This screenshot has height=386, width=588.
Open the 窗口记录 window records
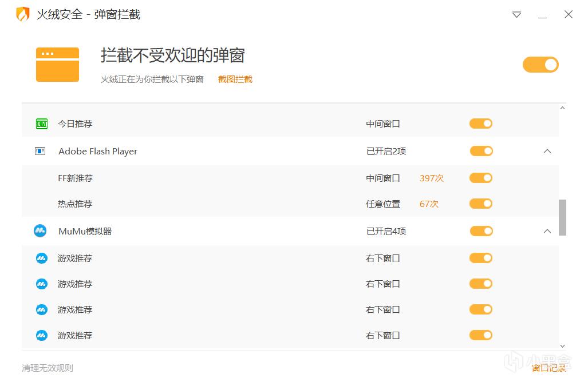point(548,368)
